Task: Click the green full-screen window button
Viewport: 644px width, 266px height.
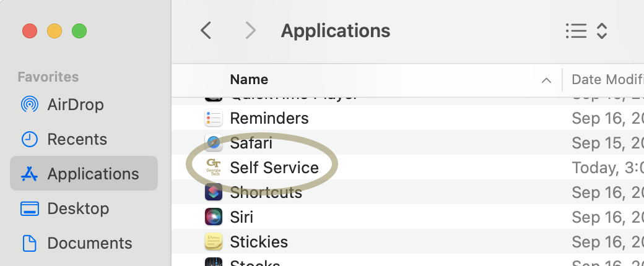Action: (79, 31)
